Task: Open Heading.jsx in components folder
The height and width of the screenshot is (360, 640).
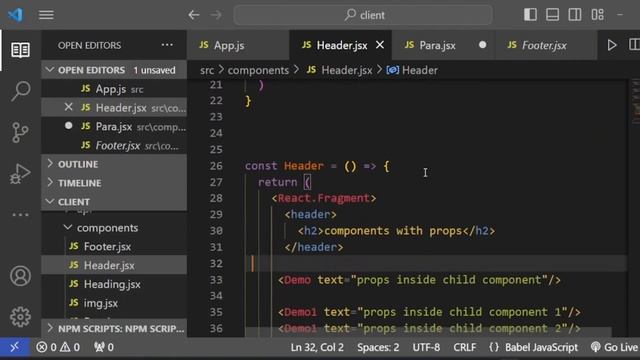Action: (x=114, y=284)
